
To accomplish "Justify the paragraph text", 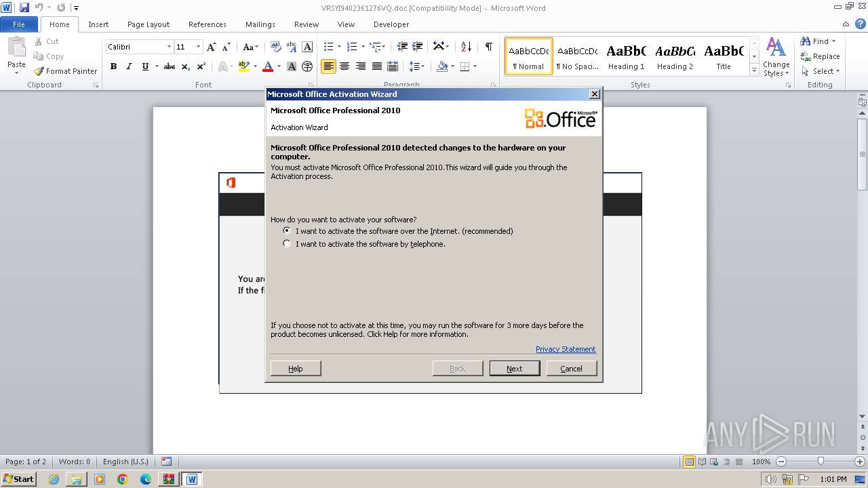I will click(x=376, y=66).
